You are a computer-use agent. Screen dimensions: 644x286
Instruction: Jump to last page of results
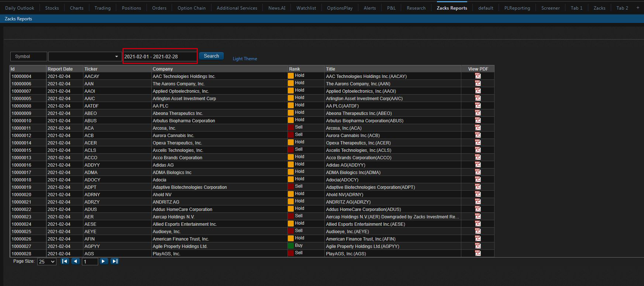[115, 261]
